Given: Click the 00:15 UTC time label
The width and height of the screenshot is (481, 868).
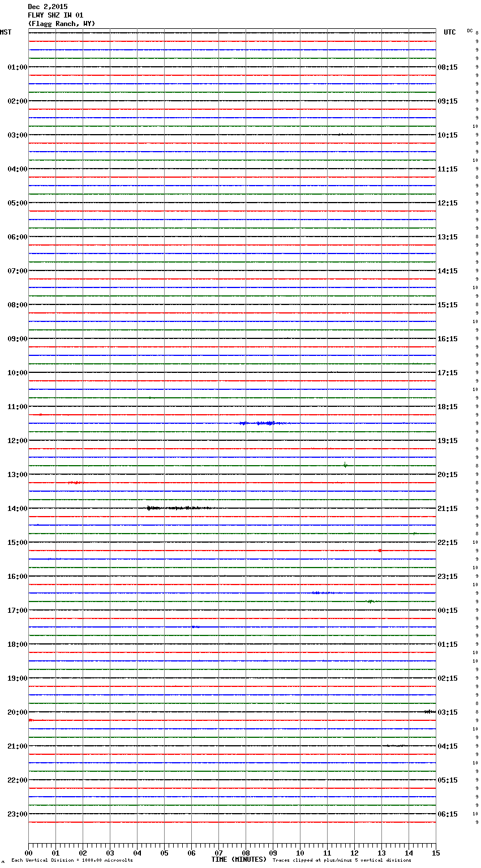Looking at the screenshot, I should coord(448,611).
